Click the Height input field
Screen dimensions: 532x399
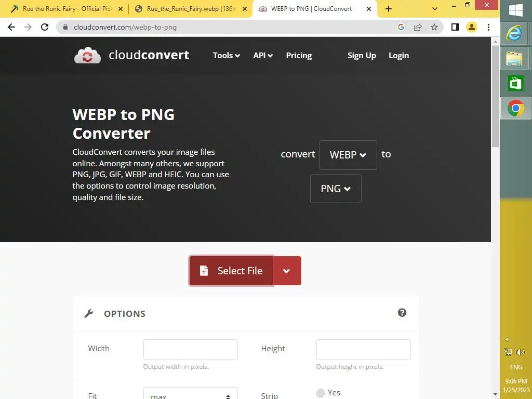click(x=363, y=350)
